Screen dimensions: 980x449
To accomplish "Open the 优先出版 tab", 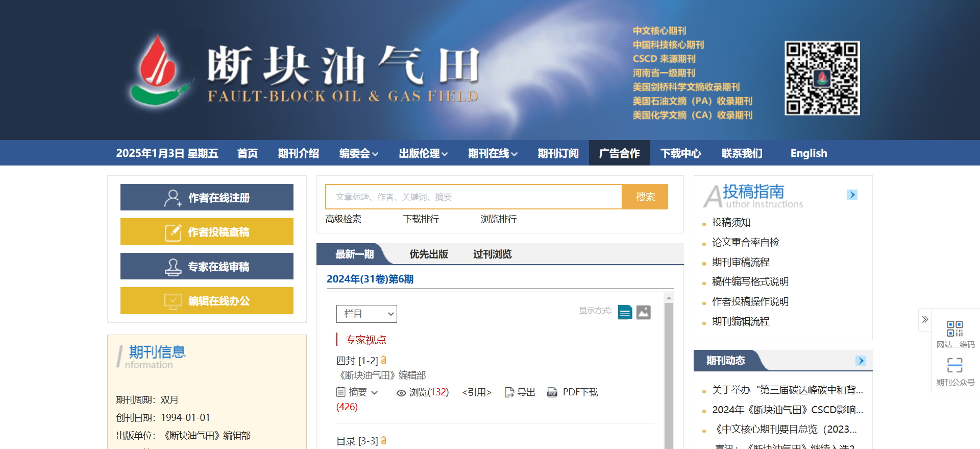I will point(428,254).
